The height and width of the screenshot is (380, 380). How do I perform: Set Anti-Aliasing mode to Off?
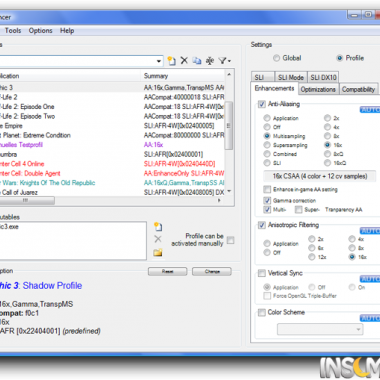coord(267,127)
